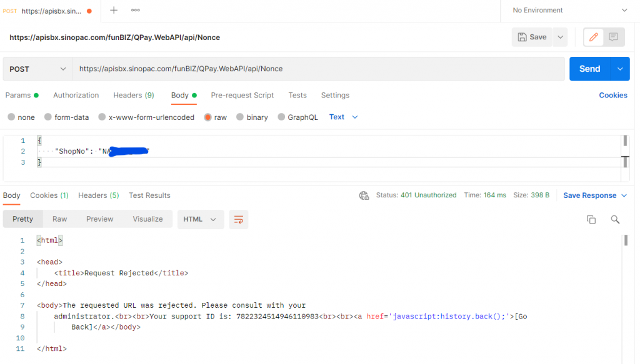Open the Cookies link

[613, 96]
